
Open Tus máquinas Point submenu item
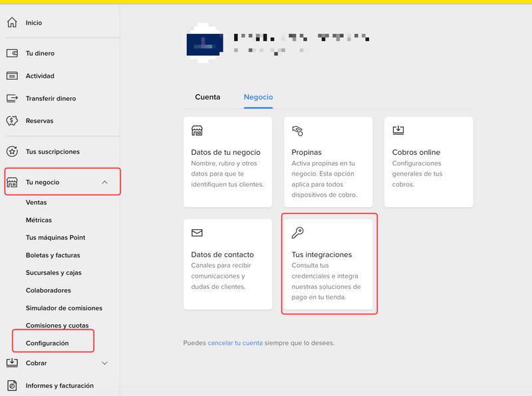tap(55, 237)
